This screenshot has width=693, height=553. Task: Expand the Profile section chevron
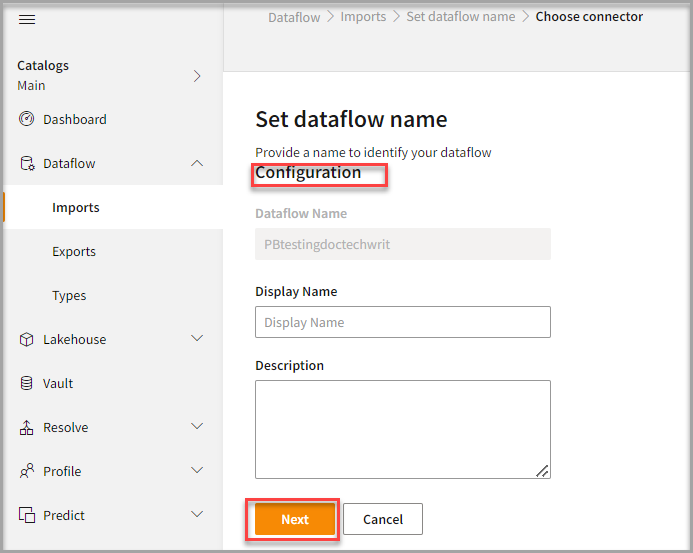pos(197,471)
